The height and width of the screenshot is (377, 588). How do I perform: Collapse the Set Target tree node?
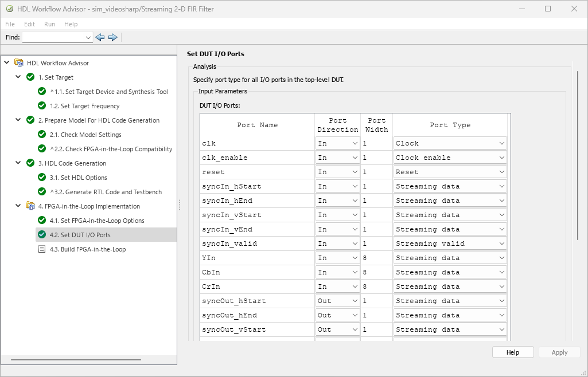(x=18, y=77)
